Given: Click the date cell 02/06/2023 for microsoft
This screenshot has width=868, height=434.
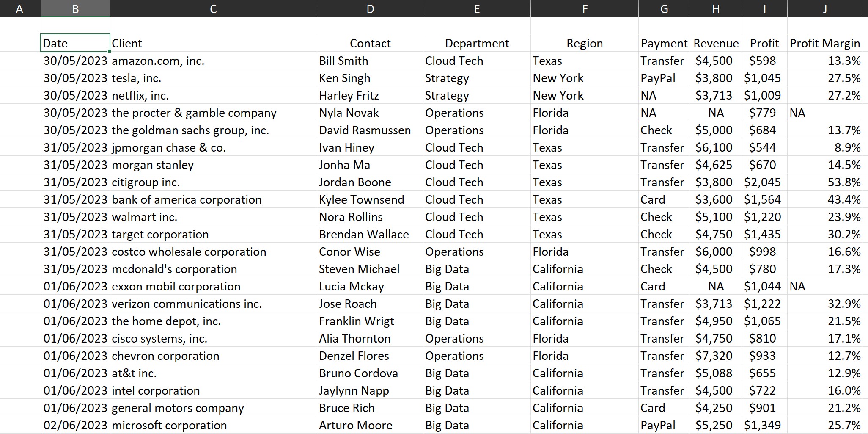Looking at the screenshot, I should point(75,425).
